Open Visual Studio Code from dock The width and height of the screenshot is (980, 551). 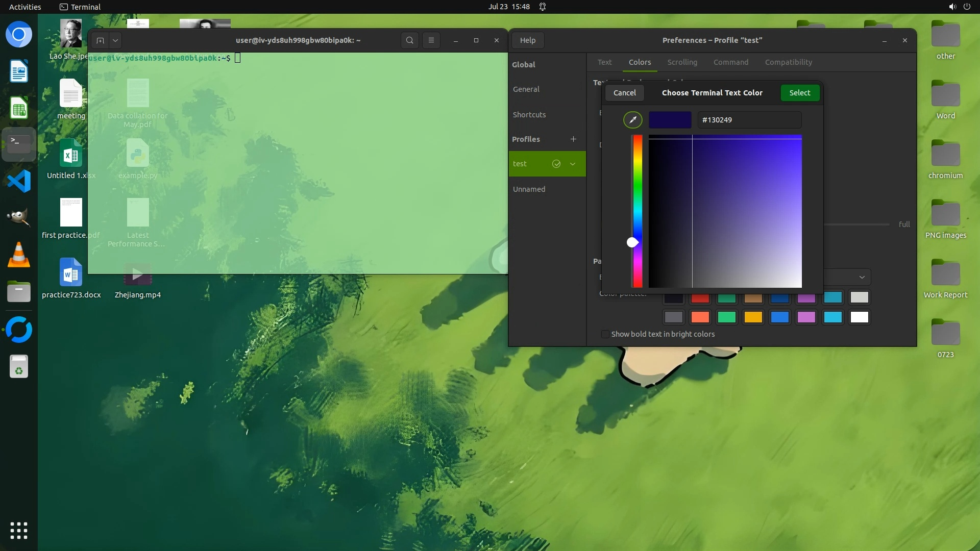19,181
